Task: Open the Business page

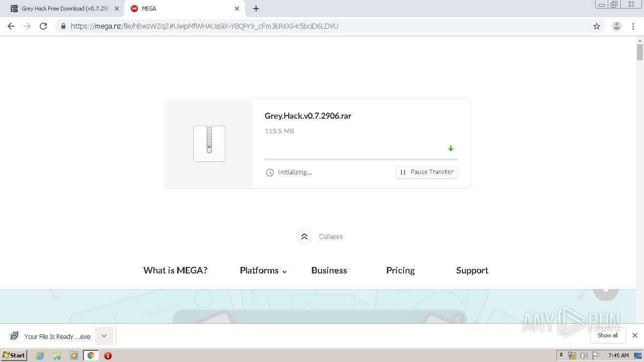Action: tap(329, 270)
